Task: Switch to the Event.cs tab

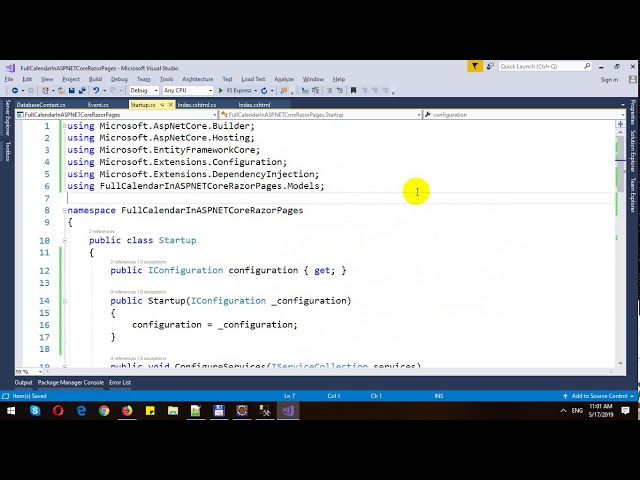Action: [x=98, y=105]
